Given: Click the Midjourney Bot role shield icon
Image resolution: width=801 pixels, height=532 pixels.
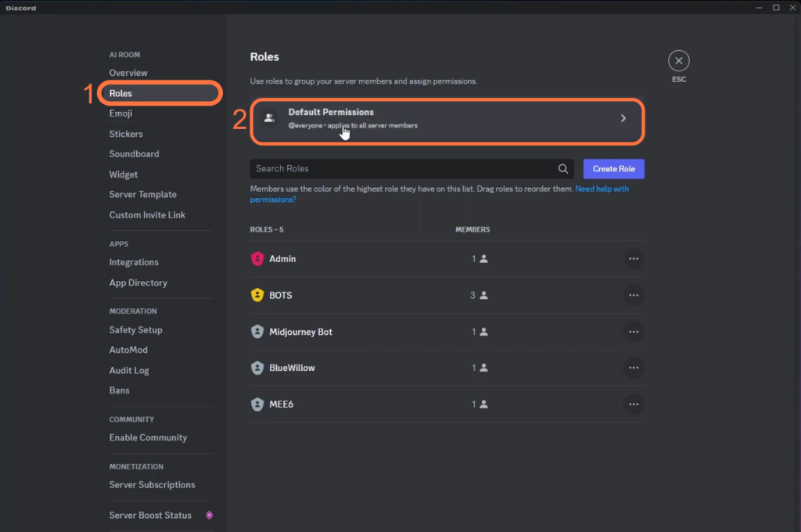Looking at the screenshot, I should pyautogui.click(x=257, y=332).
